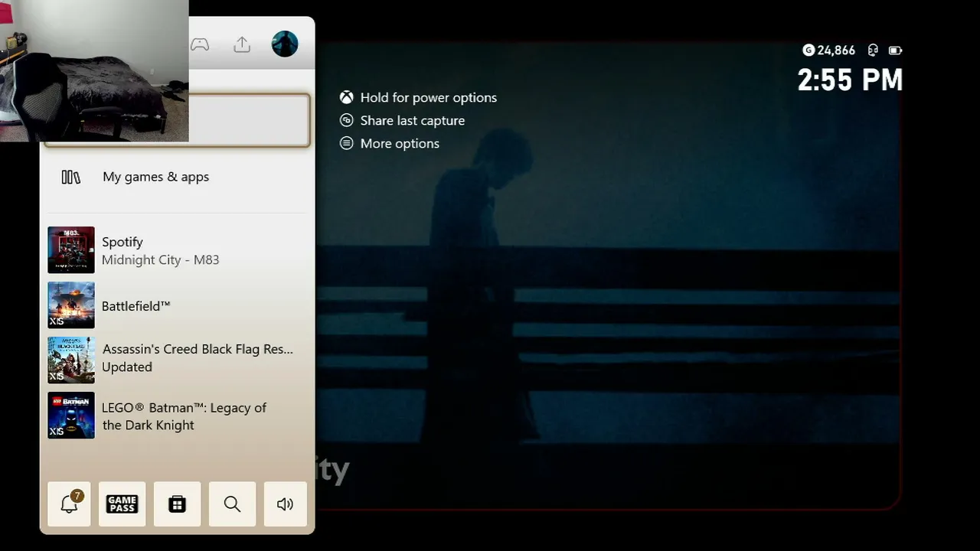
Task: Select the Share last capture hint
Action: (x=403, y=121)
